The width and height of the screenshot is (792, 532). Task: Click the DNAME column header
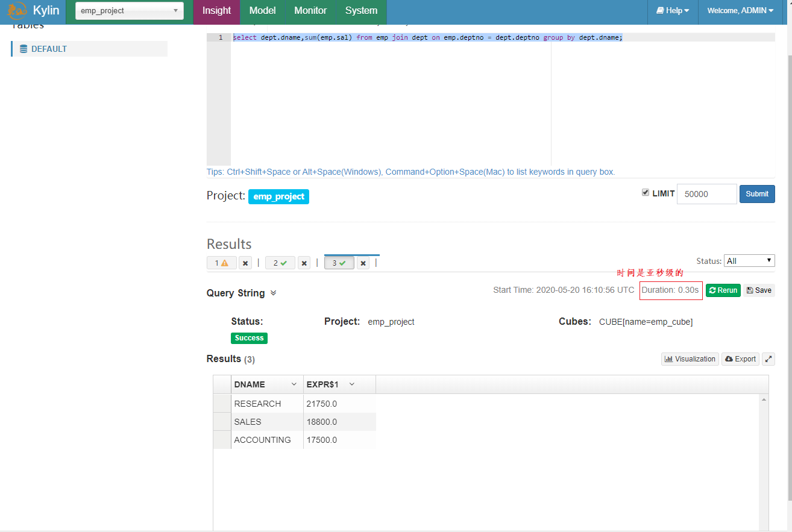pos(267,384)
